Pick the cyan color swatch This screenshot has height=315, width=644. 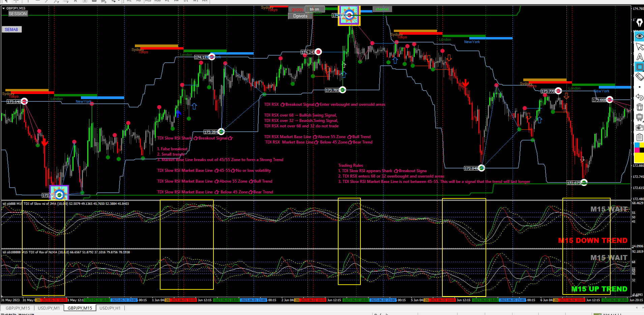tap(637, 145)
